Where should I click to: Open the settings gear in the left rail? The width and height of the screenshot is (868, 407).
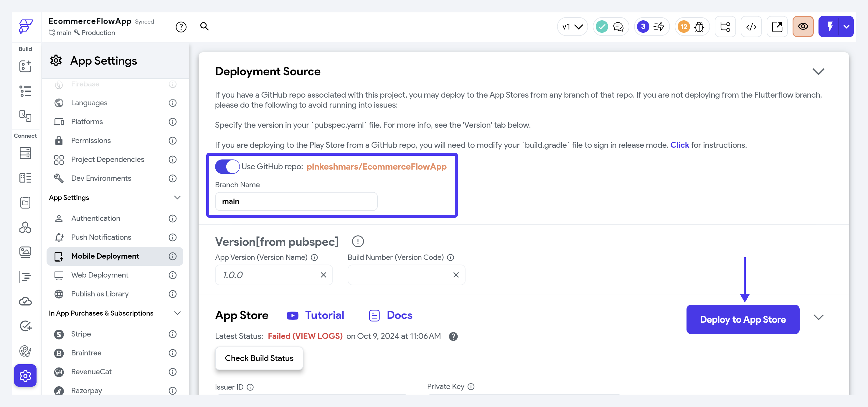25,375
